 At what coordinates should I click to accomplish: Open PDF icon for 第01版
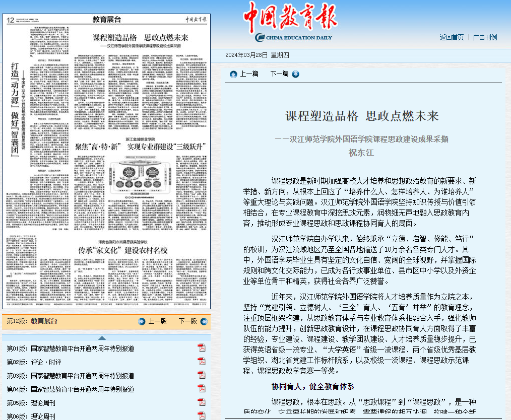click(202, 348)
